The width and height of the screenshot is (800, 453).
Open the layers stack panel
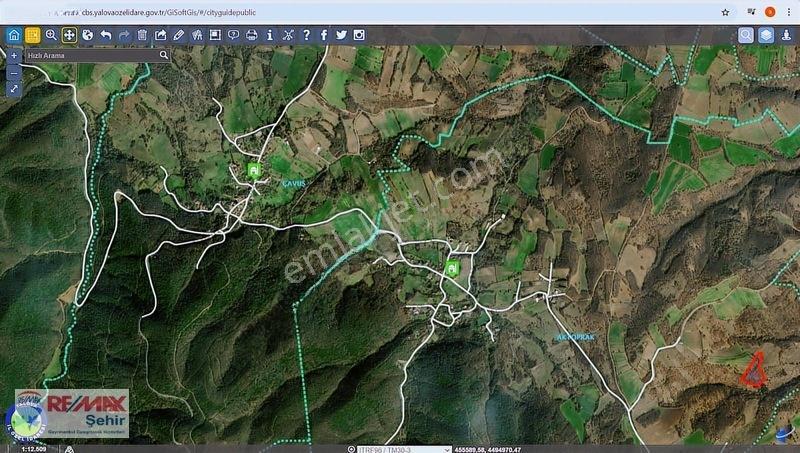pyautogui.click(x=766, y=35)
